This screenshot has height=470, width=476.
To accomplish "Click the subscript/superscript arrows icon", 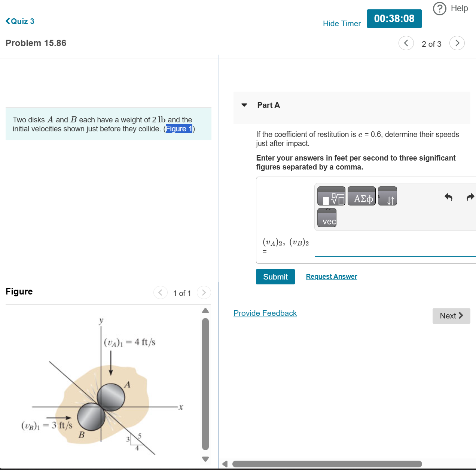I will 387,196.
